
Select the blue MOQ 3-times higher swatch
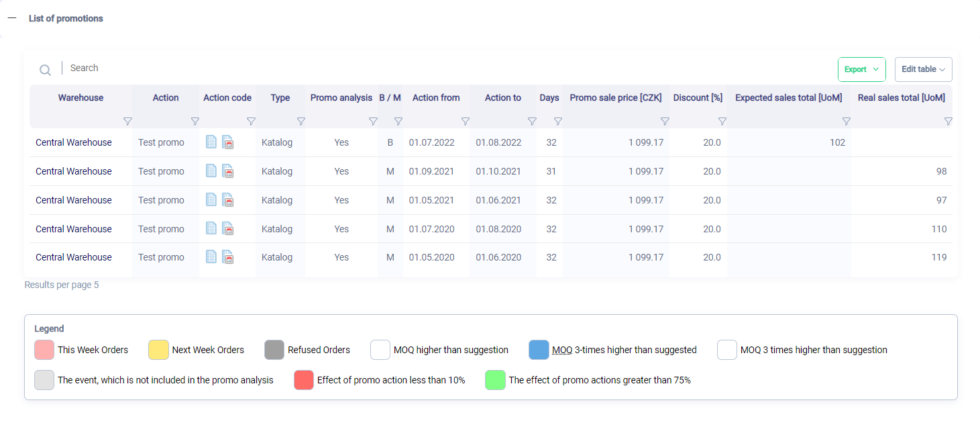tap(539, 350)
